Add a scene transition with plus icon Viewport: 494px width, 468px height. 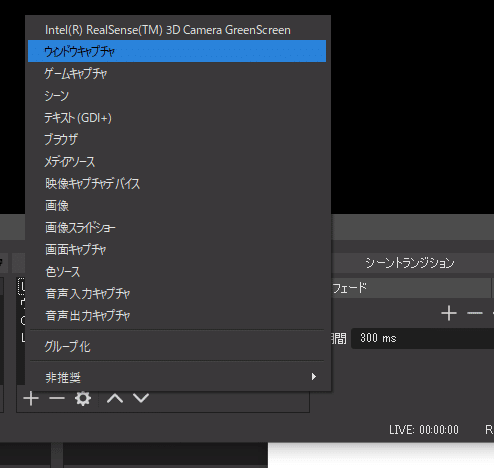[449, 313]
